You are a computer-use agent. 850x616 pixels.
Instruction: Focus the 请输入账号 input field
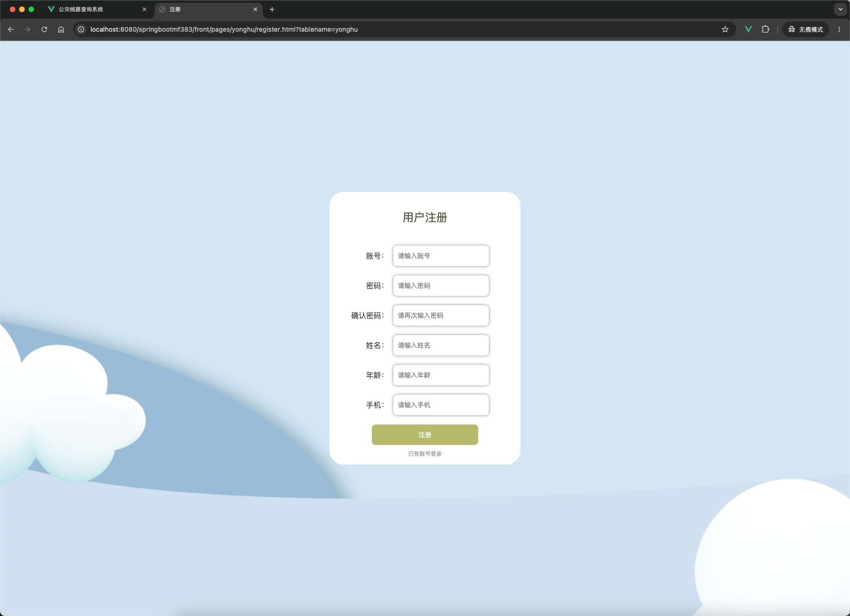coord(441,256)
